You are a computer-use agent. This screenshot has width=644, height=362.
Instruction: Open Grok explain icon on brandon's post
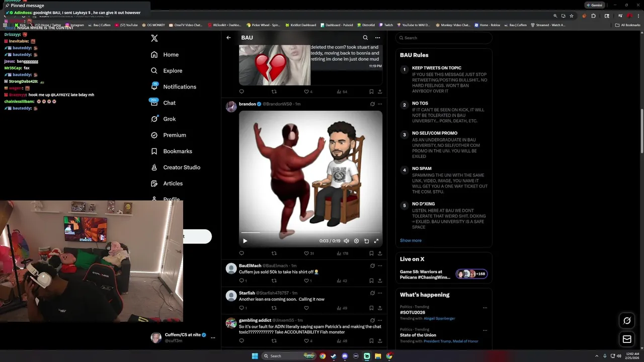point(372,104)
